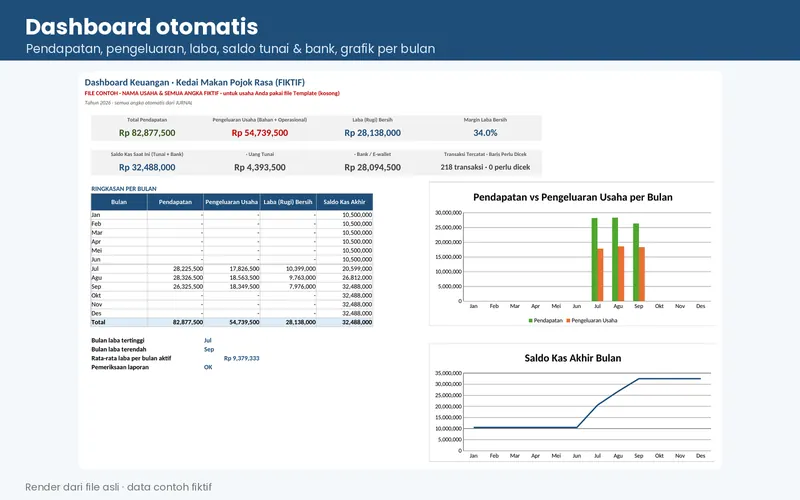The image size is (800, 500).
Task: Select the green Jul bar in the bar chart
Action: (594, 260)
